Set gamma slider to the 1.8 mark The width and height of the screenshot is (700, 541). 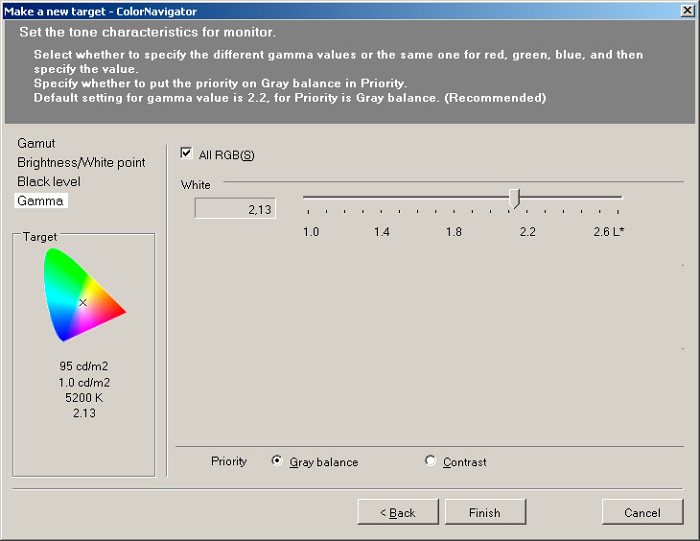tap(454, 198)
